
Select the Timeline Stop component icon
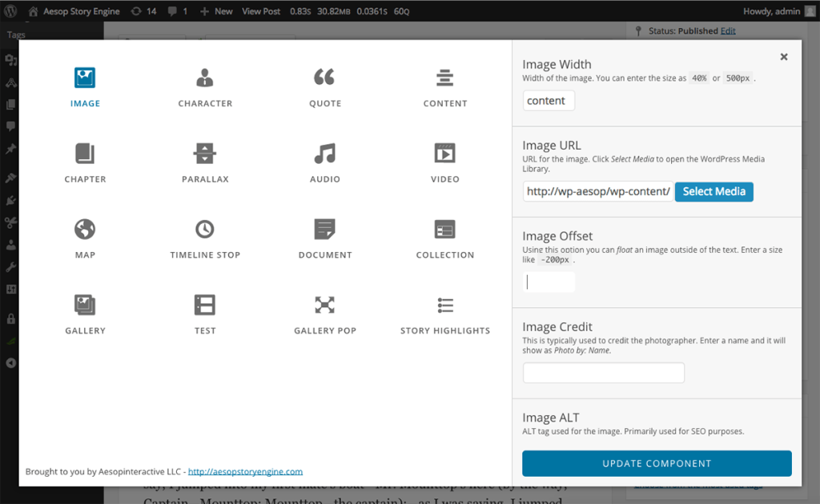(x=205, y=230)
